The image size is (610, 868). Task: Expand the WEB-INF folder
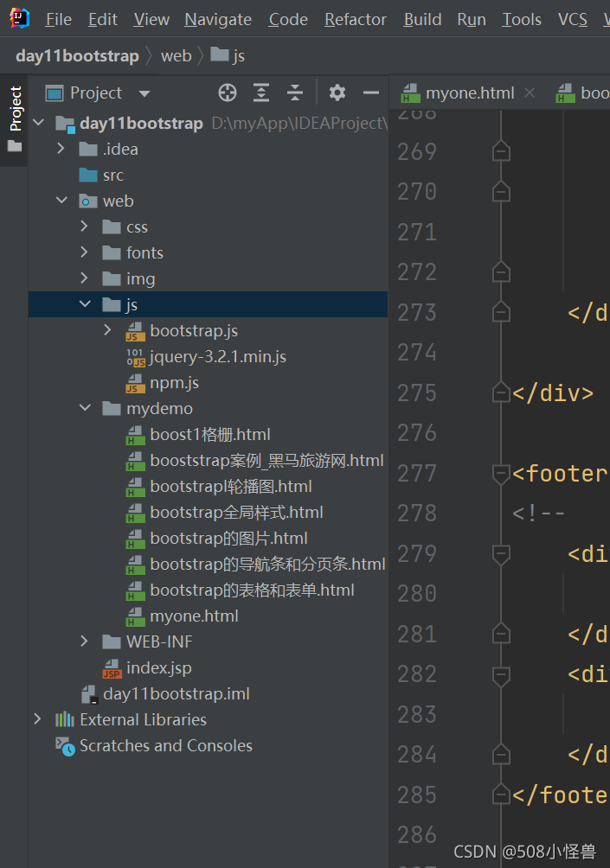pyautogui.click(x=84, y=641)
